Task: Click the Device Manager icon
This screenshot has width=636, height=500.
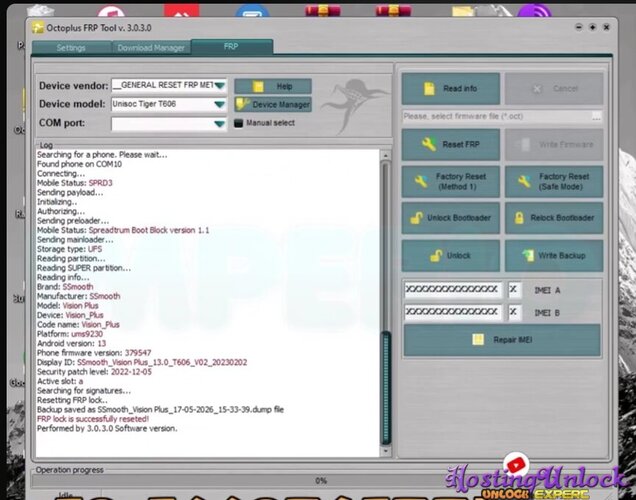Action: click(x=243, y=104)
